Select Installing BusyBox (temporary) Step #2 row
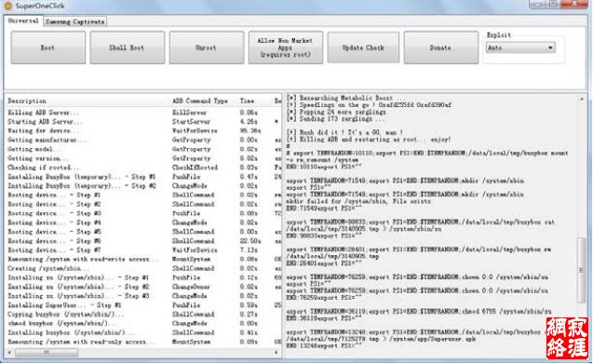Image resolution: width=593 pixels, height=364 pixels. point(143,186)
